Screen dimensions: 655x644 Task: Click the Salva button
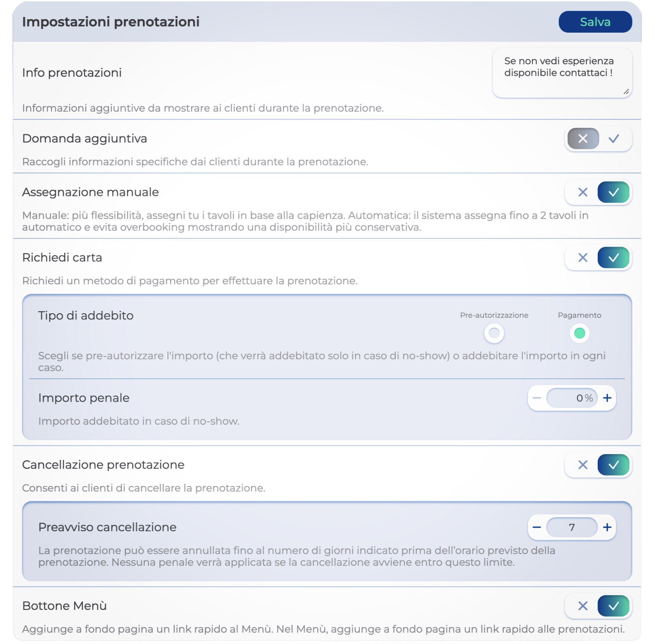595,22
